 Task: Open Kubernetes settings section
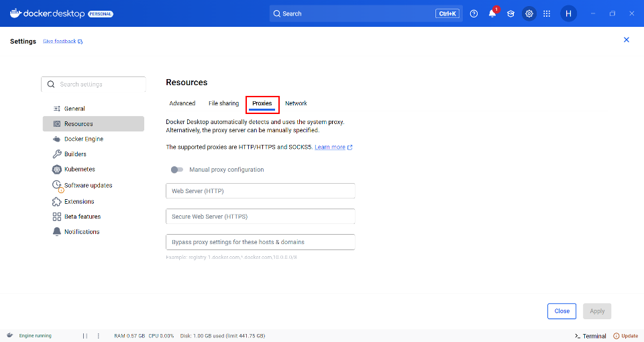click(x=79, y=170)
